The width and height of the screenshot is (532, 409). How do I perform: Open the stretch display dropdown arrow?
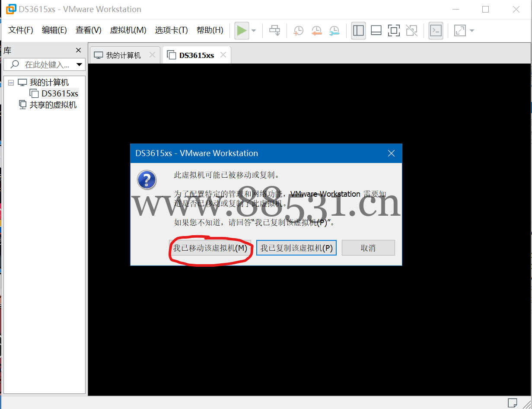(x=471, y=31)
